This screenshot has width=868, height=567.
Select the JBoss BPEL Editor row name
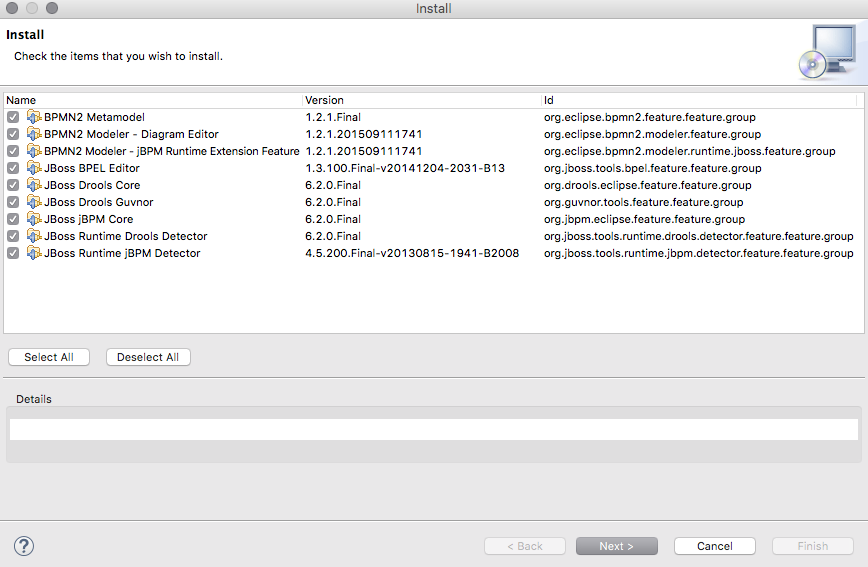[92, 168]
